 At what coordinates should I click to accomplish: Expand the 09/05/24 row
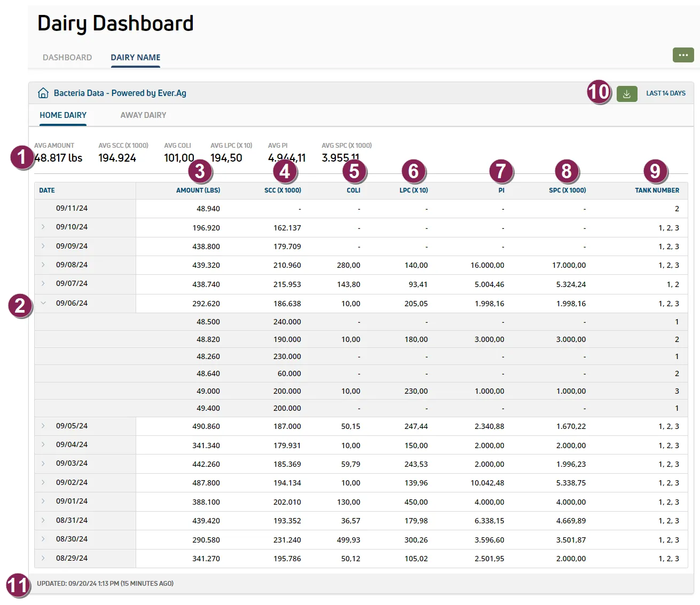43,426
